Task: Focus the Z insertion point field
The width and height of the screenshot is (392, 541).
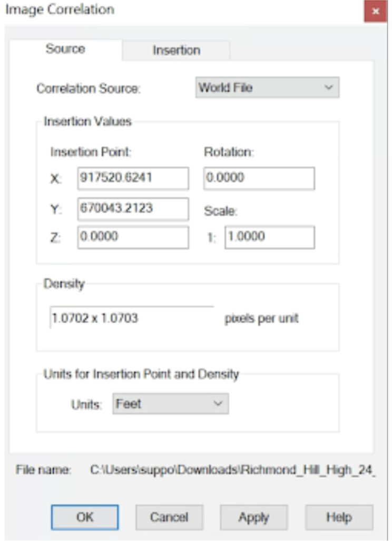Action: pyautogui.click(x=133, y=237)
